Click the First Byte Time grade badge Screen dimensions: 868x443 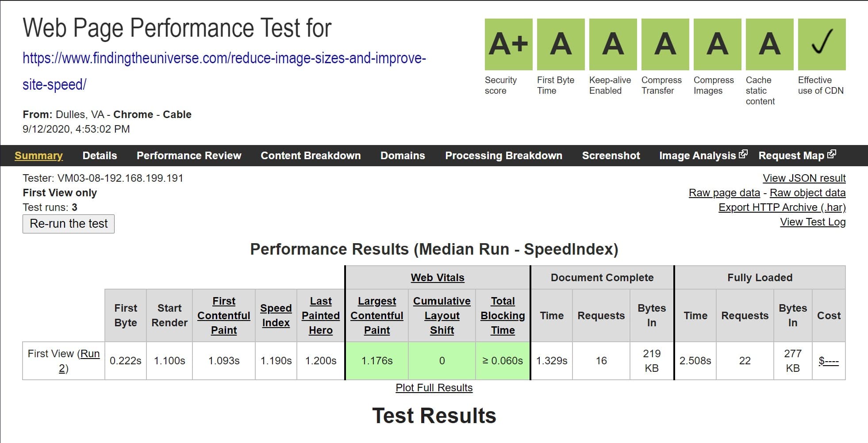[x=559, y=43]
